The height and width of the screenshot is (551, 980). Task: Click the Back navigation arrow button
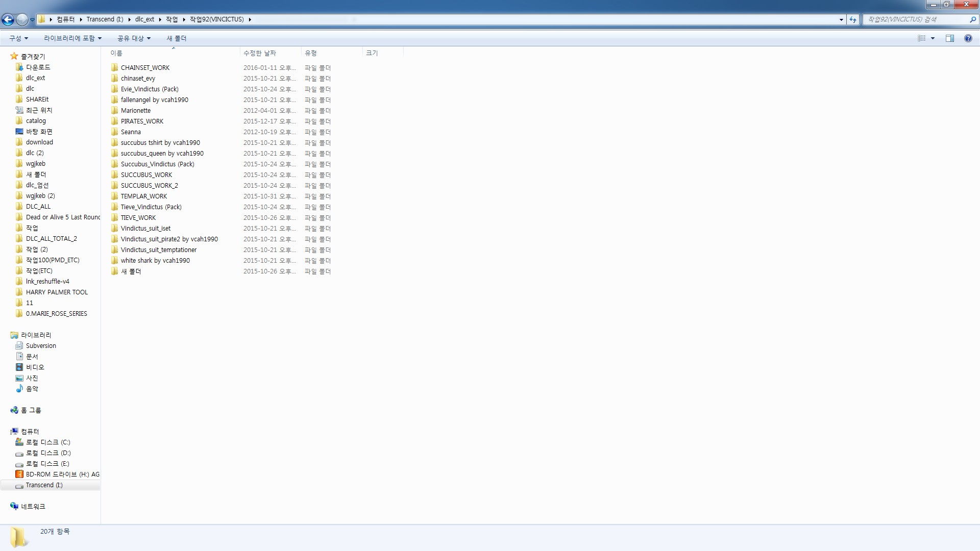point(8,19)
